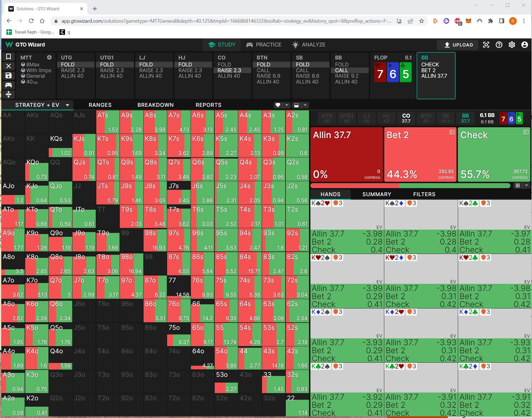Toggle the heart favorite button

[x=278, y=105]
